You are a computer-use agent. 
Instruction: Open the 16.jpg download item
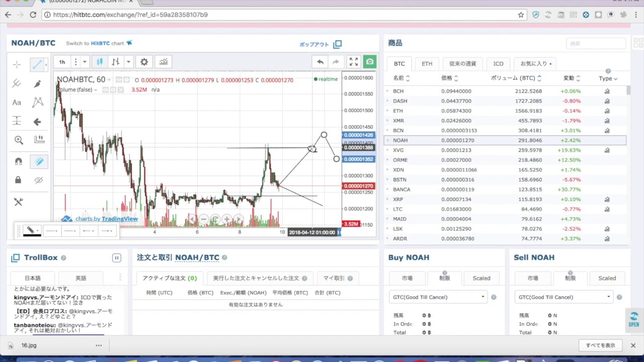29,345
